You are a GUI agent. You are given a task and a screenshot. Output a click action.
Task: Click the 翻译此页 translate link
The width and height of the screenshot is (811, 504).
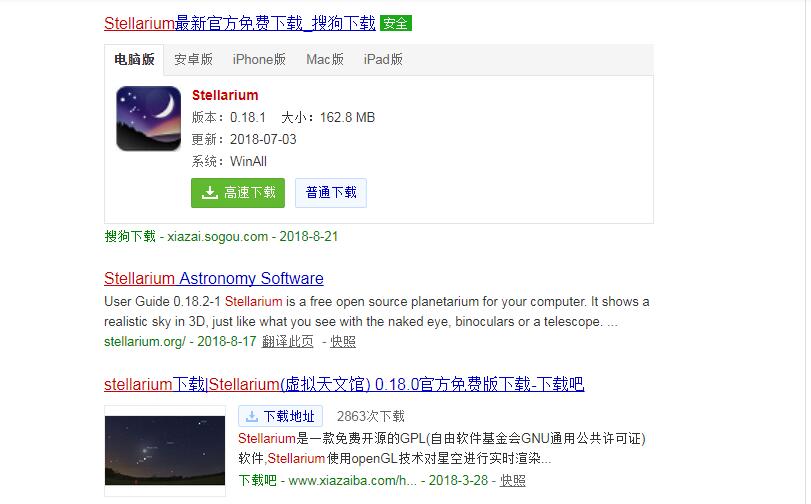click(x=288, y=342)
